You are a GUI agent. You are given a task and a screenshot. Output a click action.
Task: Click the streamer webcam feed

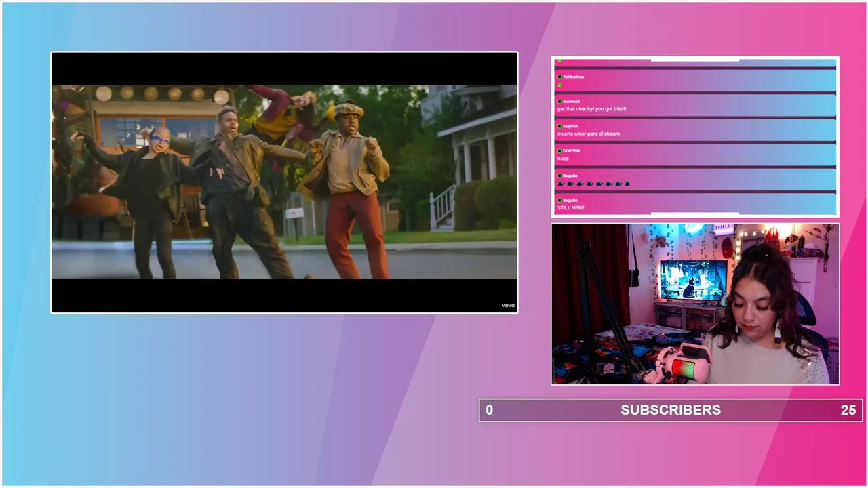tap(695, 304)
